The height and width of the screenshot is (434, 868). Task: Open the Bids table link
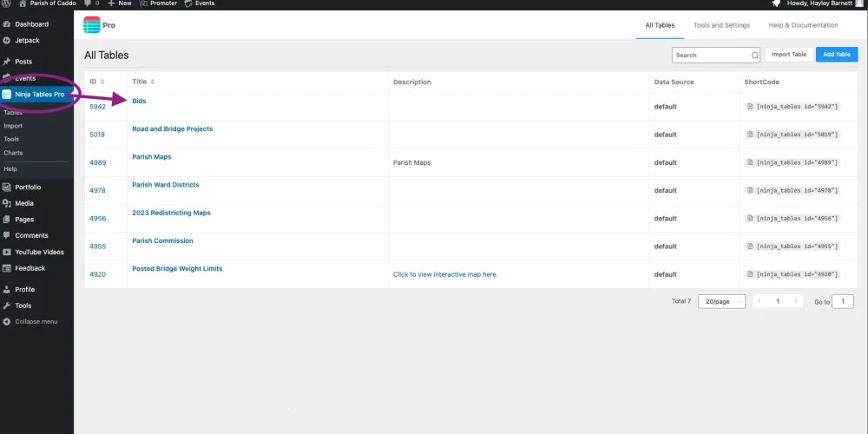click(139, 101)
